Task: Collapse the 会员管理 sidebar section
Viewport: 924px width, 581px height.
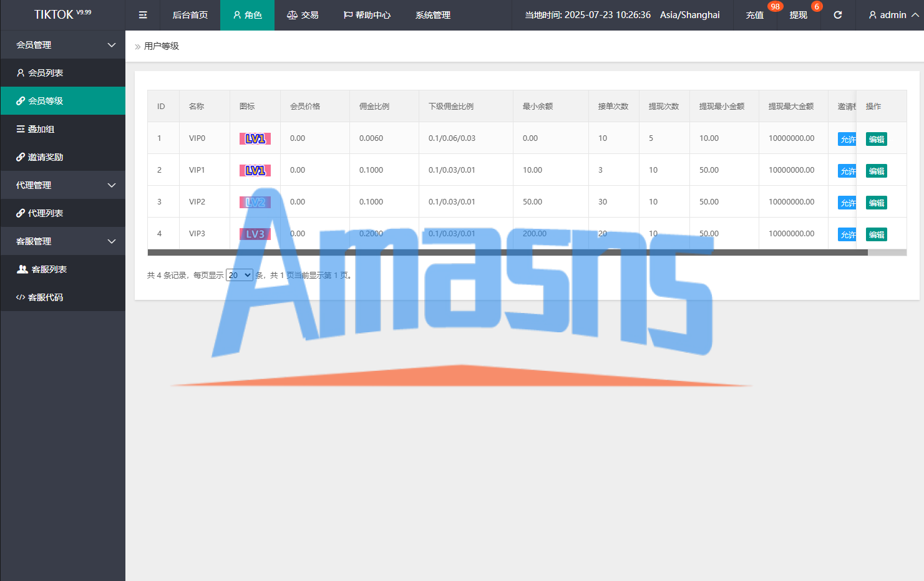Action: 62,45
